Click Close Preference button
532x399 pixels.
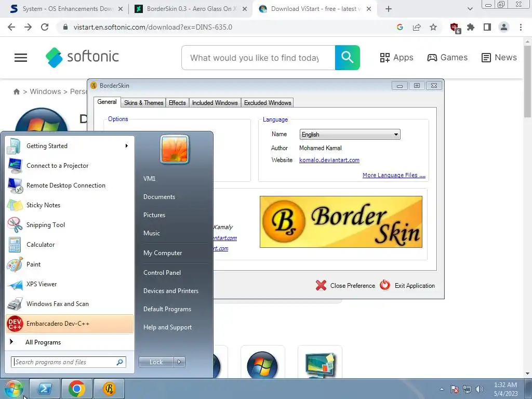345,286
